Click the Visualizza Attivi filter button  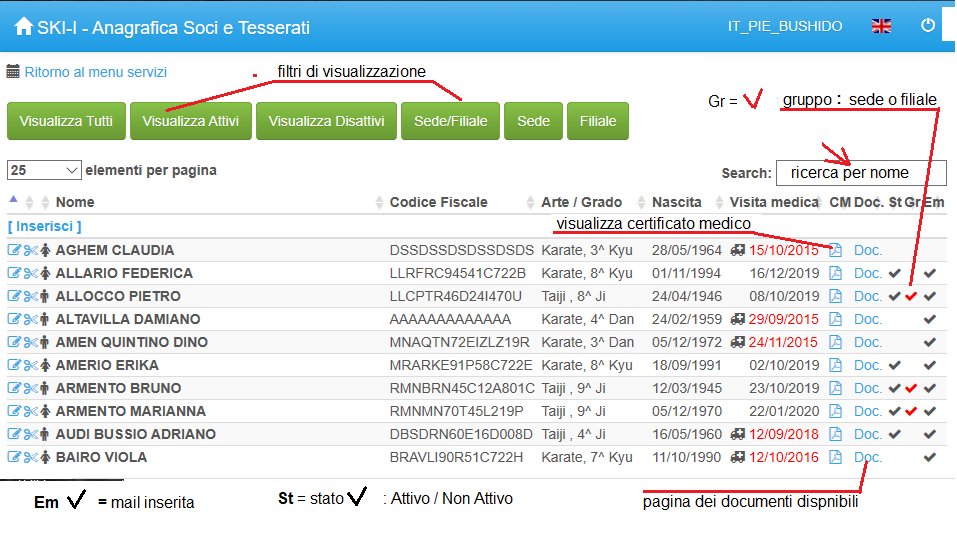190,121
